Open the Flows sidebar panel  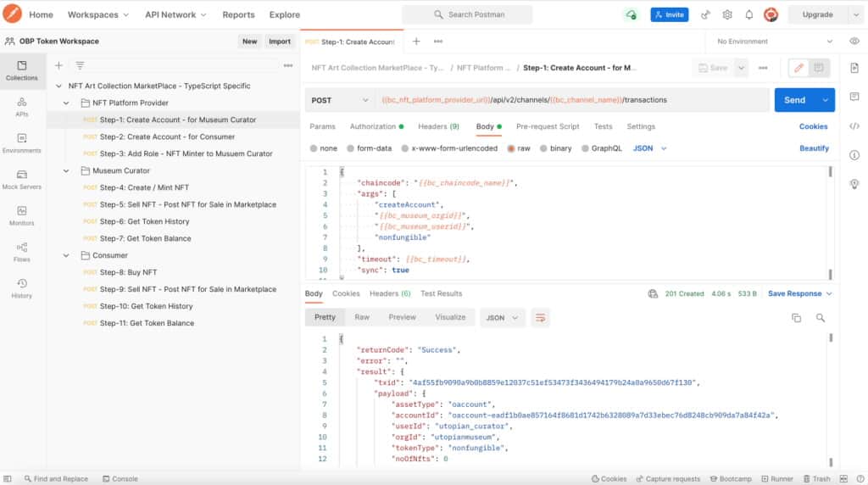point(21,252)
